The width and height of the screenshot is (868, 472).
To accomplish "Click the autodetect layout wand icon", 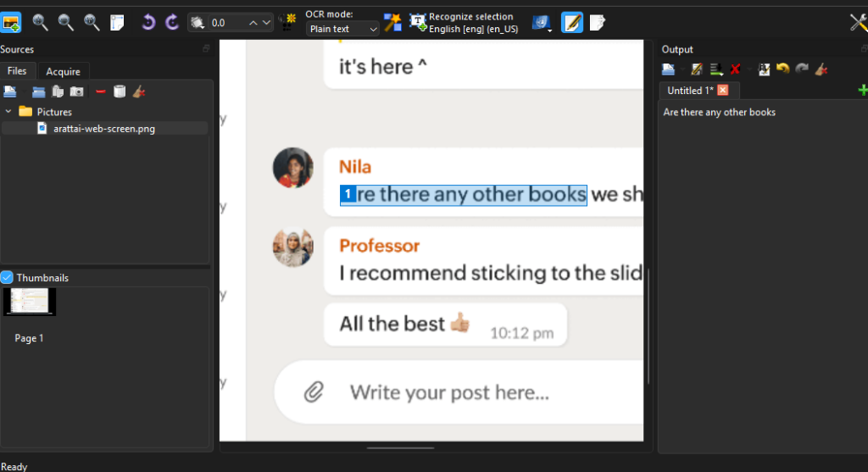I will coord(392,23).
